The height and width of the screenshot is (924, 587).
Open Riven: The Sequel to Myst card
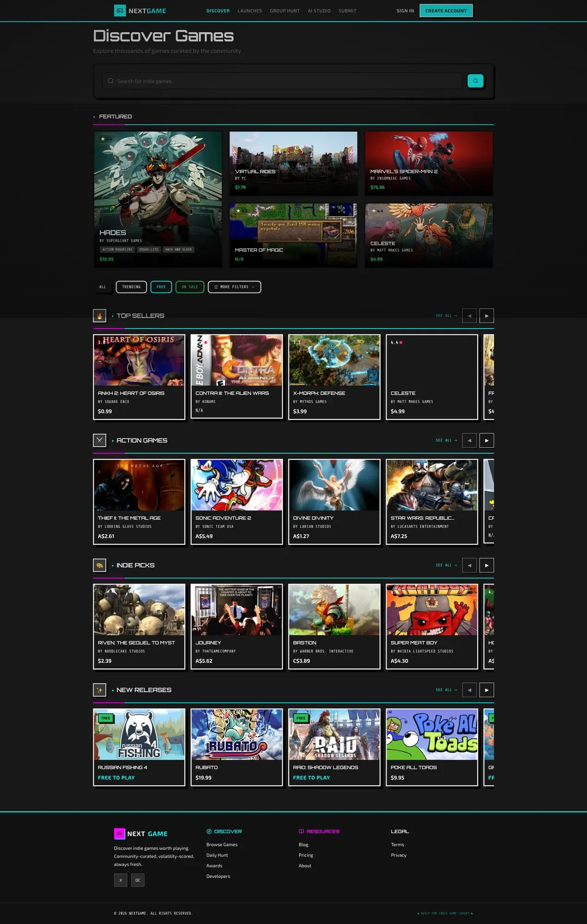point(139,626)
